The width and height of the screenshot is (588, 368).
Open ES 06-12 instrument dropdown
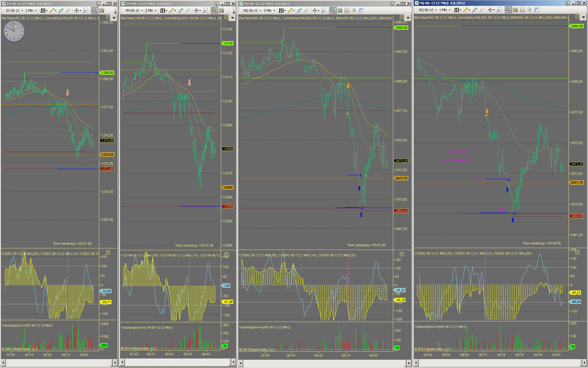pos(14,10)
